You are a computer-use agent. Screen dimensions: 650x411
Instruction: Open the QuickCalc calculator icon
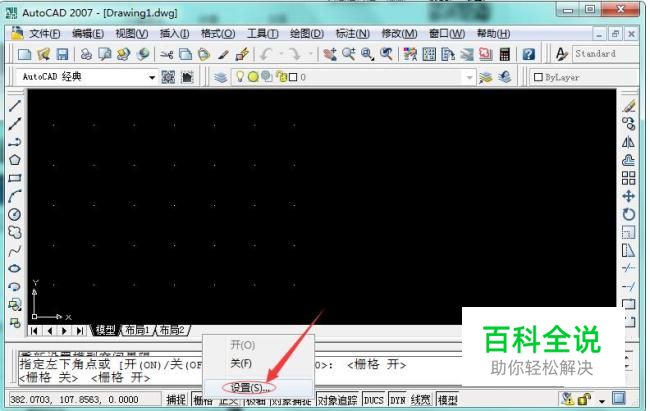[x=504, y=54]
